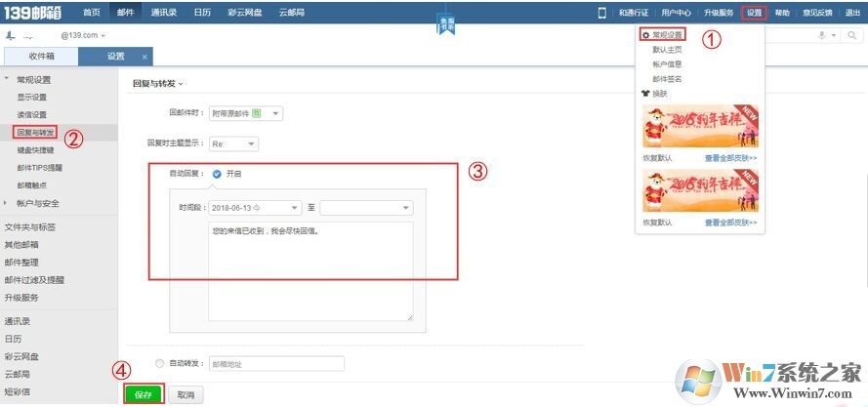Select 默认主页 in settings dropdown menu

pos(667,50)
